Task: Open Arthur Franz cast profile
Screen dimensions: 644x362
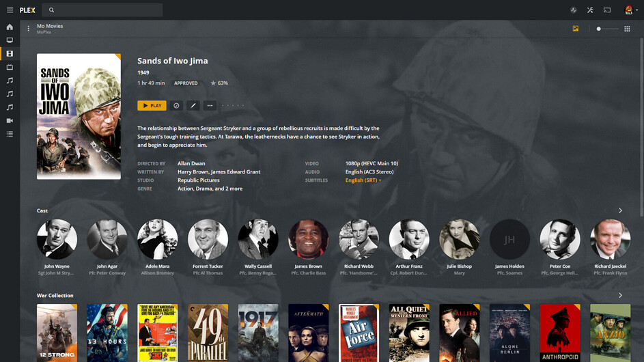Action: pos(409,239)
